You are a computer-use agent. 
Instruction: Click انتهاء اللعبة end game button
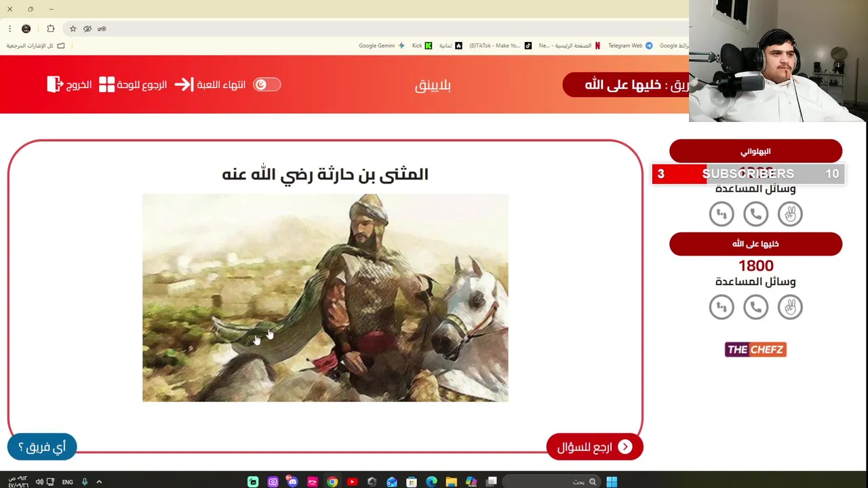tap(221, 85)
